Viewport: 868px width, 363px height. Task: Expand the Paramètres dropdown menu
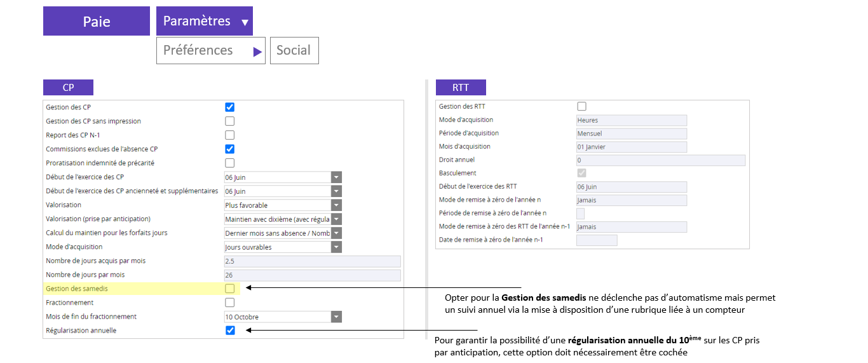pyautogui.click(x=205, y=21)
